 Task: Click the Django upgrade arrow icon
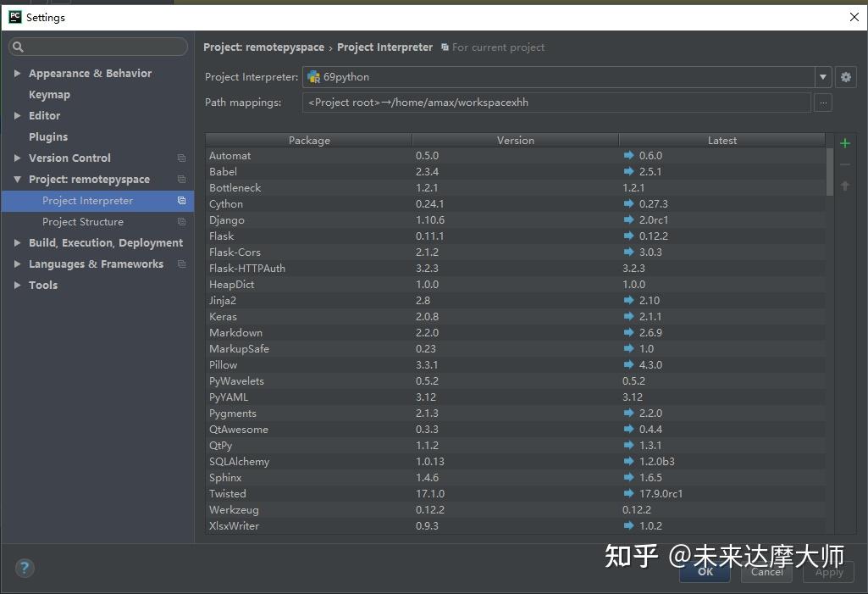[628, 219]
